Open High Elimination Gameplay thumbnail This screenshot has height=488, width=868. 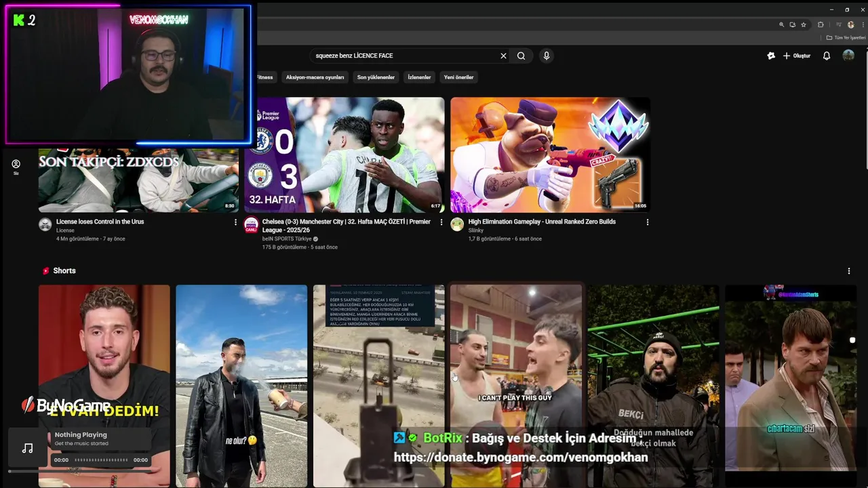[x=550, y=155]
